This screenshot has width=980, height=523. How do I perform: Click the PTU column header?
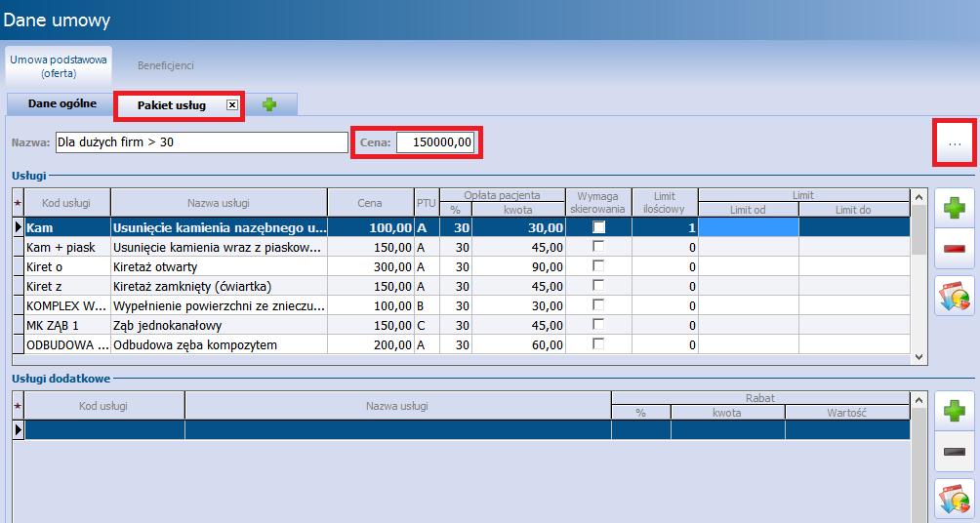point(427,203)
